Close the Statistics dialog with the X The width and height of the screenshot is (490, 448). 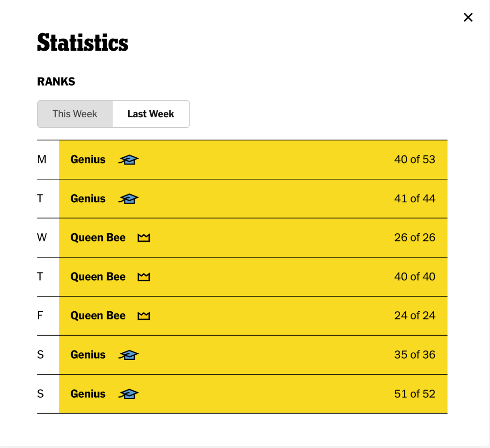pyautogui.click(x=468, y=17)
